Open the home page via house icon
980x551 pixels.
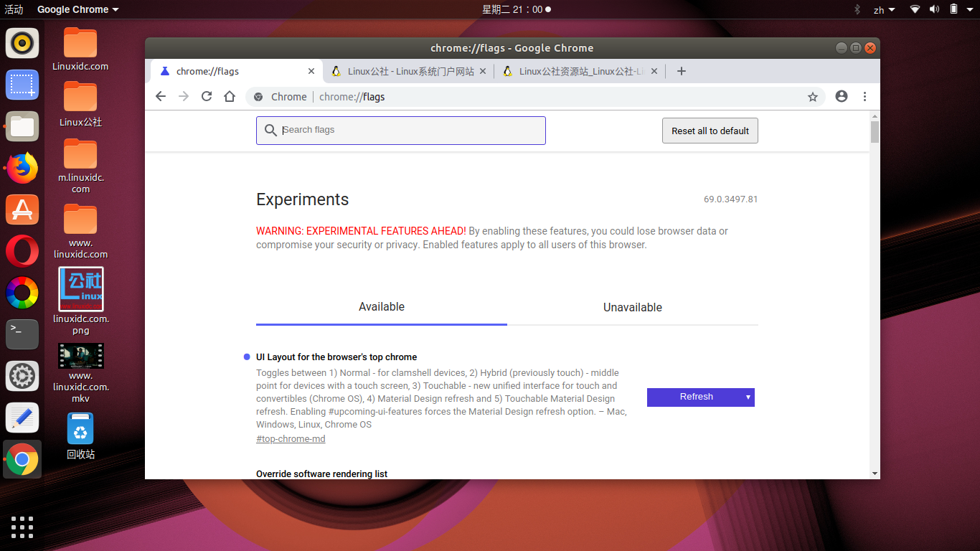tap(230, 97)
